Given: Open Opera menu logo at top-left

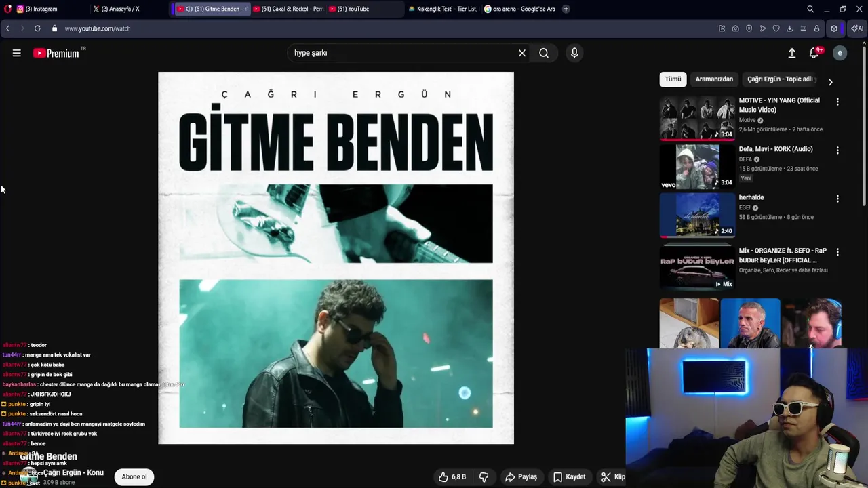Looking at the screenshot, I should pyautogui.click(x=7, y=9).
